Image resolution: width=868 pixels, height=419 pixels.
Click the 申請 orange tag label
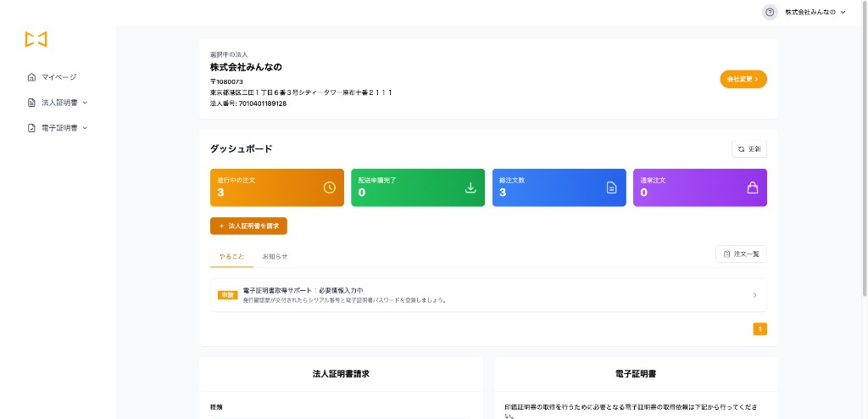[x=227, y=295]
